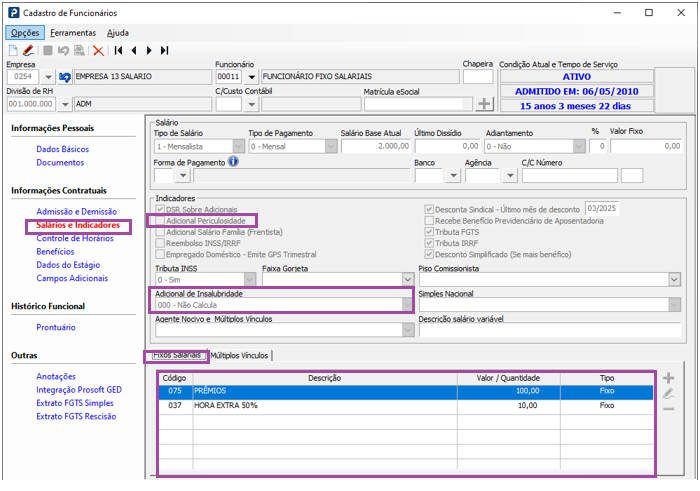
Task: Open the Ferramentas menu
Action: point(73,32)
